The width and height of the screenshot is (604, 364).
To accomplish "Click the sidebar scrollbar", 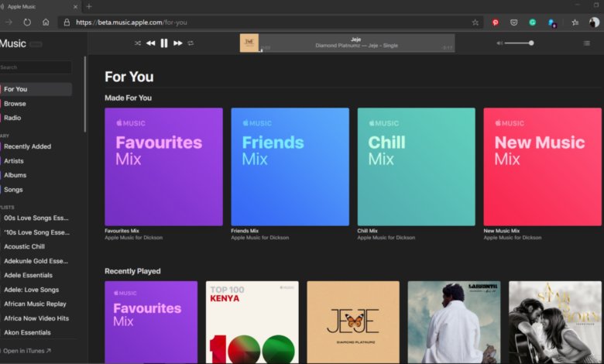I will pos(85,94).
